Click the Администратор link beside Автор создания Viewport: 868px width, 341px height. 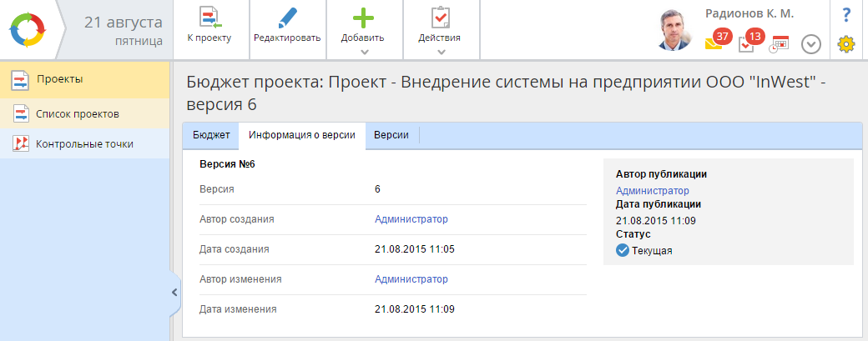(411, 219)
